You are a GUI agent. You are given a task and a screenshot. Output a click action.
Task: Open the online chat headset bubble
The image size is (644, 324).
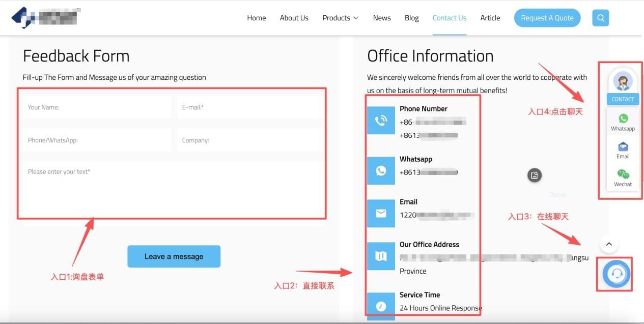point(617,274)
